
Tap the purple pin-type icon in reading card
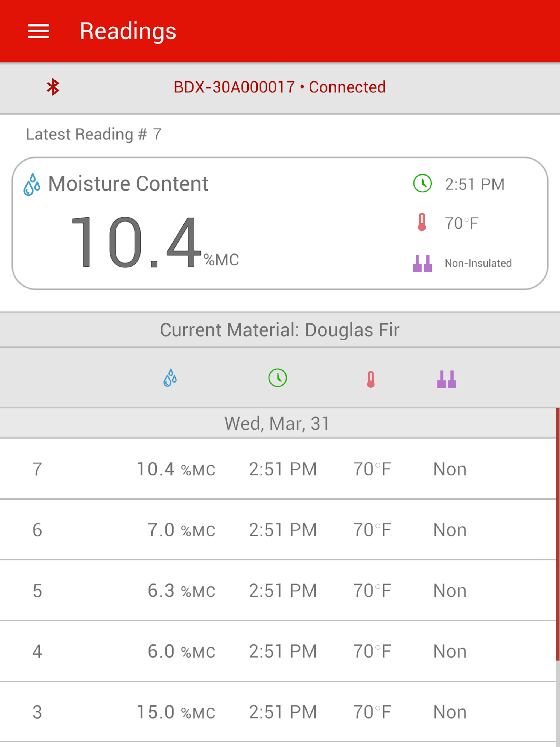click(x=422, y=263)
